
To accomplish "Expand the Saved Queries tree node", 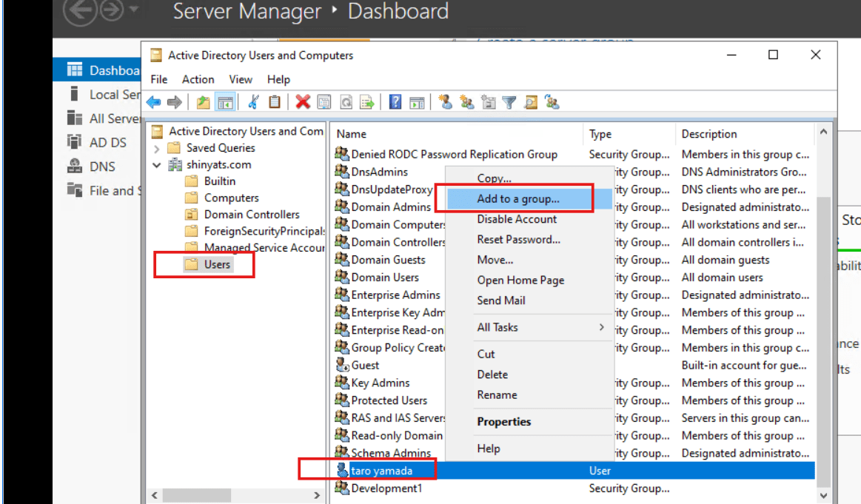I will pyautogui.click(x=157, y=148).
